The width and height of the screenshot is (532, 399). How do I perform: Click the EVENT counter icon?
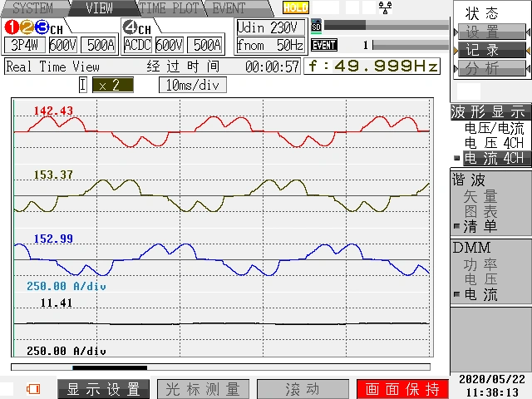323,45
